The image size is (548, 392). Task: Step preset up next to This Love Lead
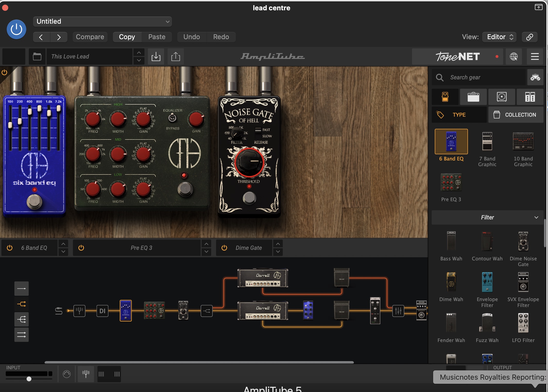point(139,53)
